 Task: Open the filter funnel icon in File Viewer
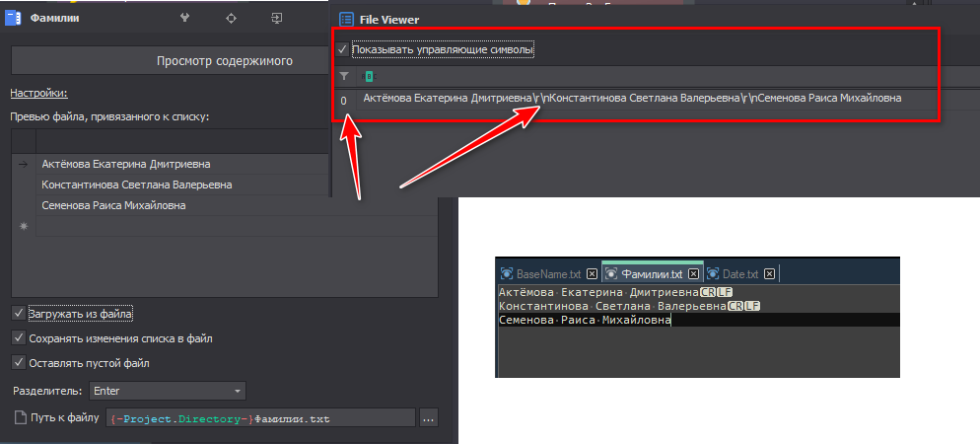point(343,76)
